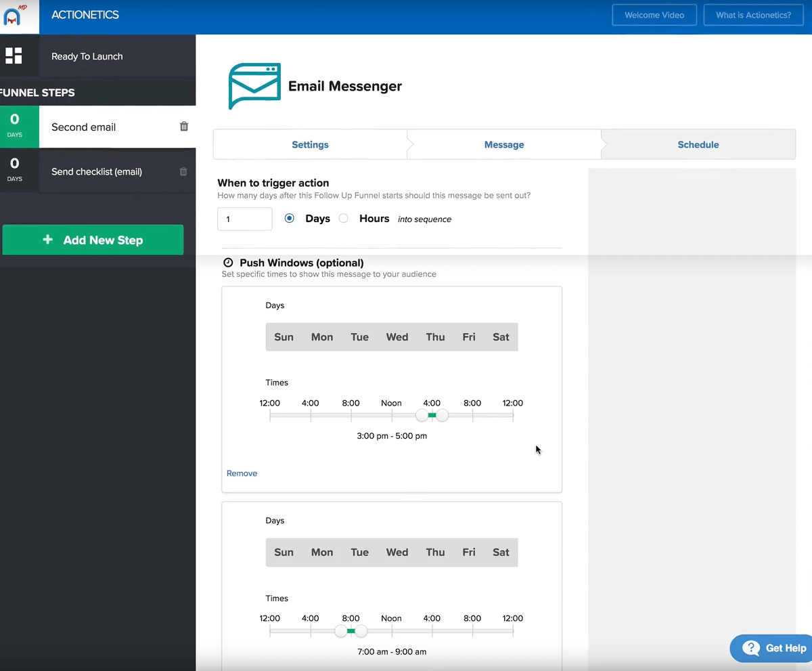Screen dimensions: 812x671
Task: Toggle Sun in the 7:00 am window
Action: coord(284,553)
